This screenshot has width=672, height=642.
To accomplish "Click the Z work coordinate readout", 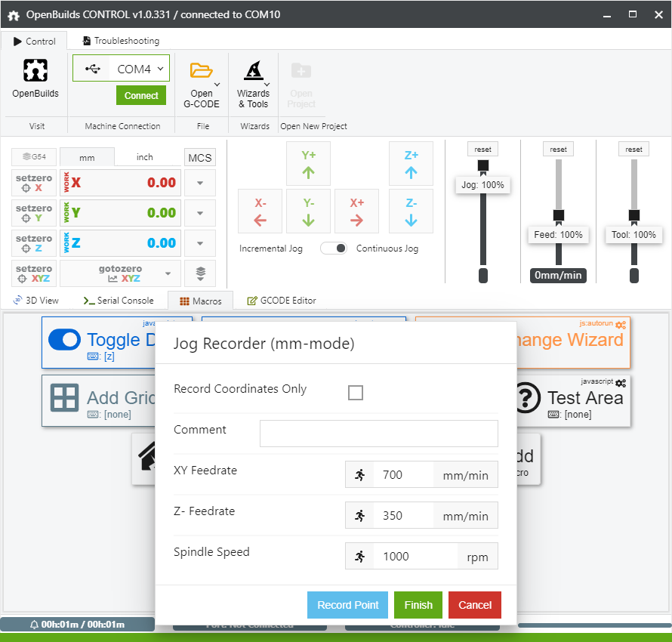I will click(120, 243).
